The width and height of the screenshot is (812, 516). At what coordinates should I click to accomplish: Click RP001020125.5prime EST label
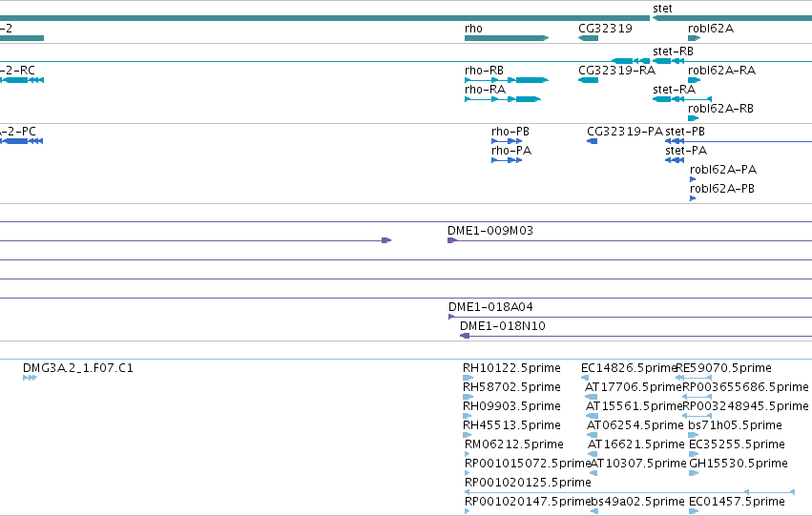click(528, 483)
